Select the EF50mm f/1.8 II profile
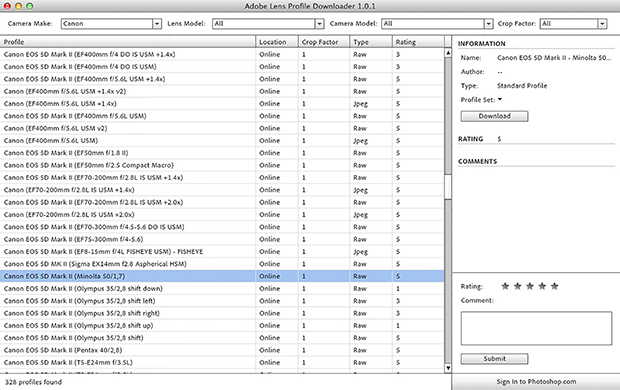The height and width of the screenshot is (390, 620). coord(222,153)
